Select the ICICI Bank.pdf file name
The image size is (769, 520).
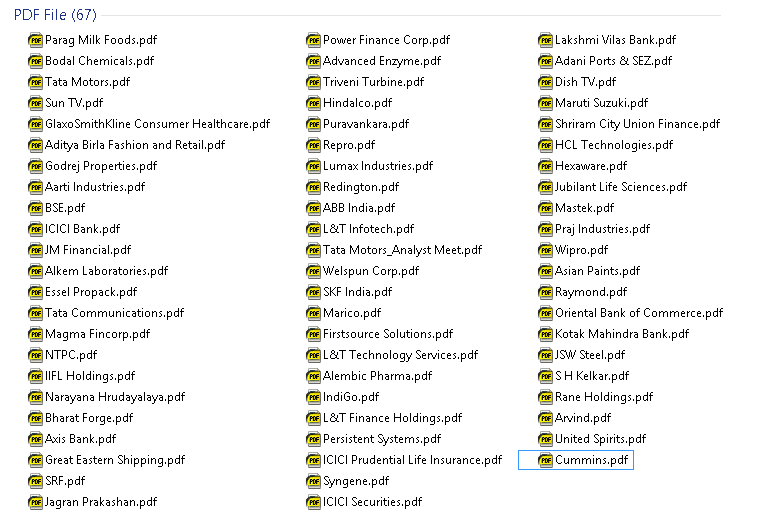82,229
